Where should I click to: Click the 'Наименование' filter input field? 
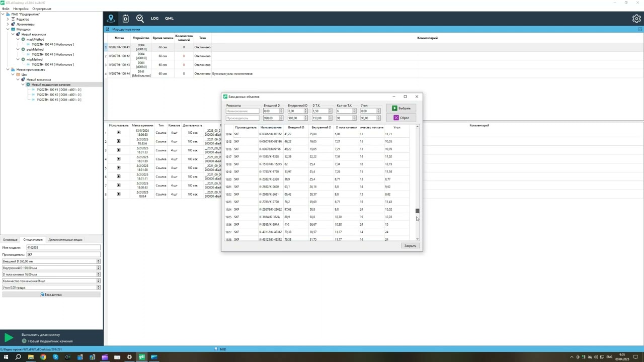point(243,111)
